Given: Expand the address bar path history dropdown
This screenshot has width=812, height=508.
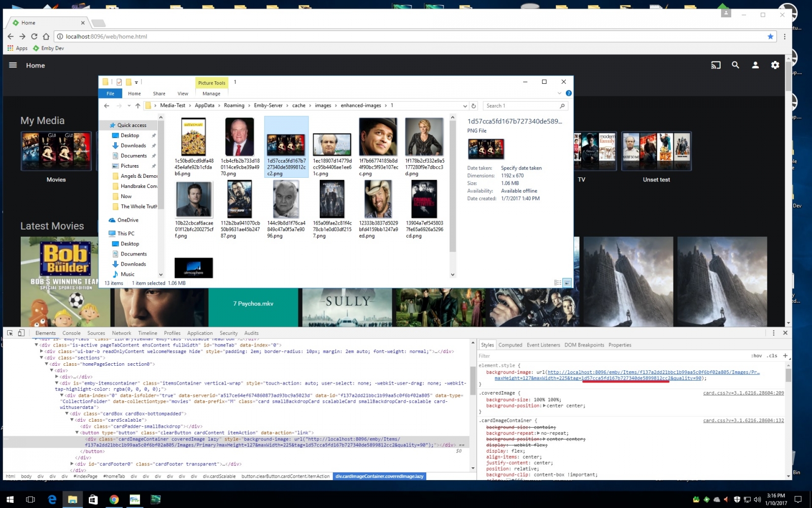Looking at the screenshot, I should click(465, 106).
